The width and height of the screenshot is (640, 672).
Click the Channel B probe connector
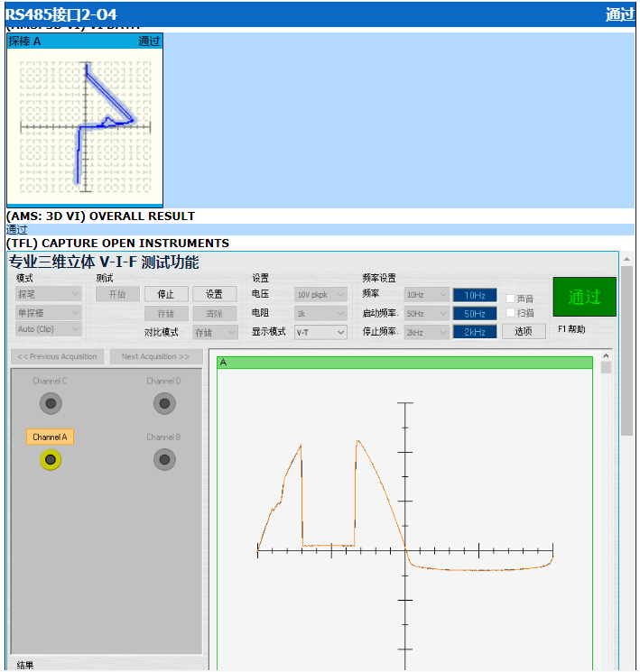pos(164,460)
